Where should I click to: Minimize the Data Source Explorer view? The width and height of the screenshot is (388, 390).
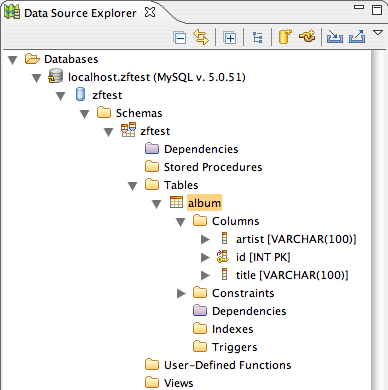tap(359, 7)
